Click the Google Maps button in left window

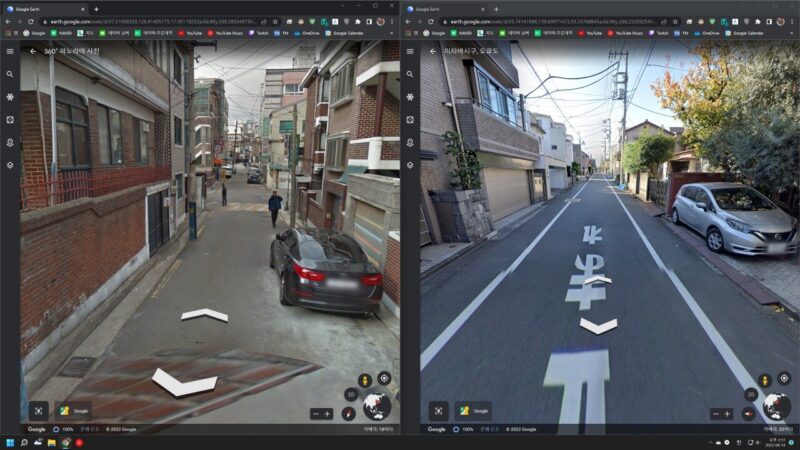(74, 410)
